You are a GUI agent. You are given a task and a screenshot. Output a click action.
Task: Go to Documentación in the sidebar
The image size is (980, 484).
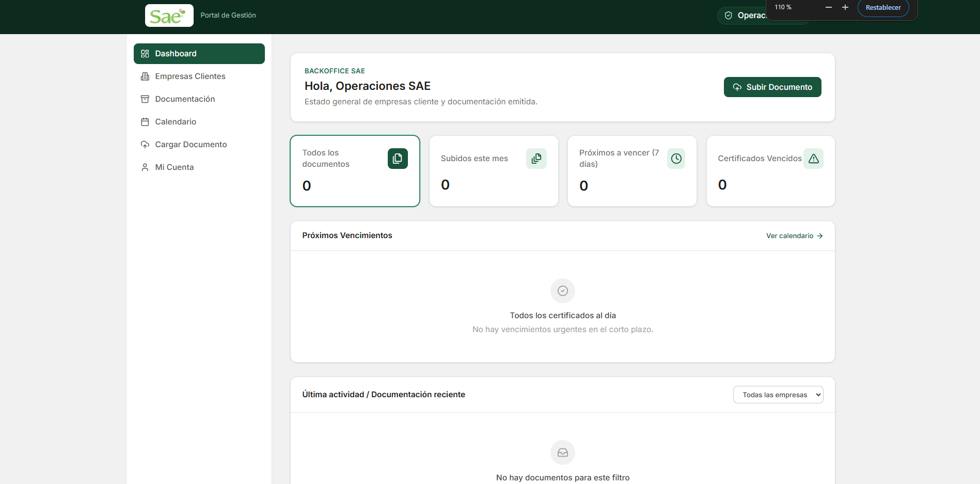click(x=199, y=99)
